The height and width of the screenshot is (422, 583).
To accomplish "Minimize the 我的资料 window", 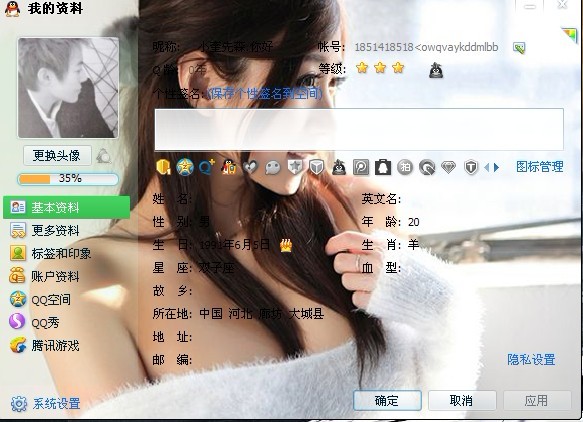I will coord(530,6).
